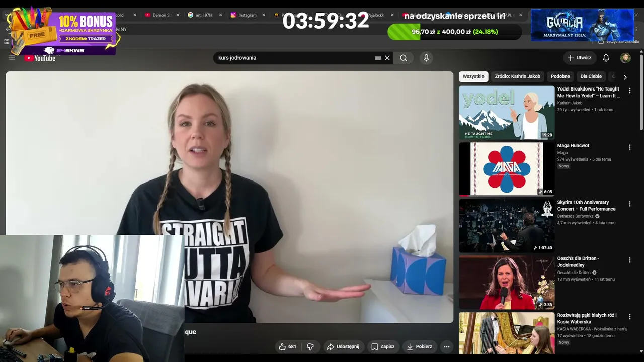Viewport: 644px width, 362px height.
Task: Click the main video player
Action: [x=229, y=197]
